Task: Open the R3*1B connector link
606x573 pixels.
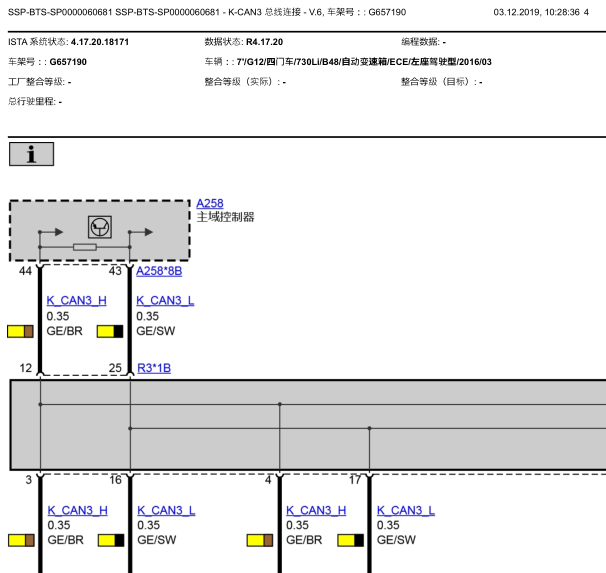Action: 154,368
